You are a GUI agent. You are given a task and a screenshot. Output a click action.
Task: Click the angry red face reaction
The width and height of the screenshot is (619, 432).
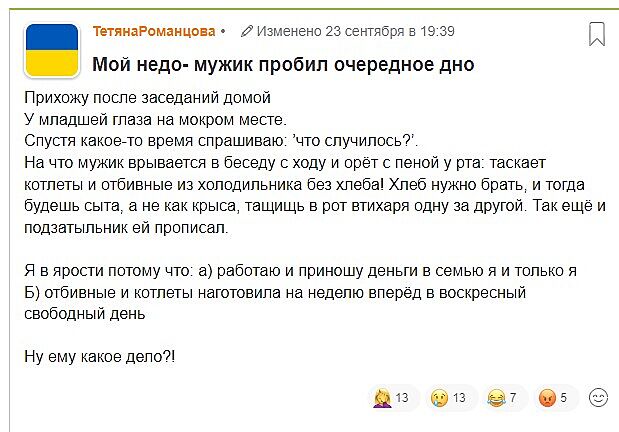click(x=547, y=398)
